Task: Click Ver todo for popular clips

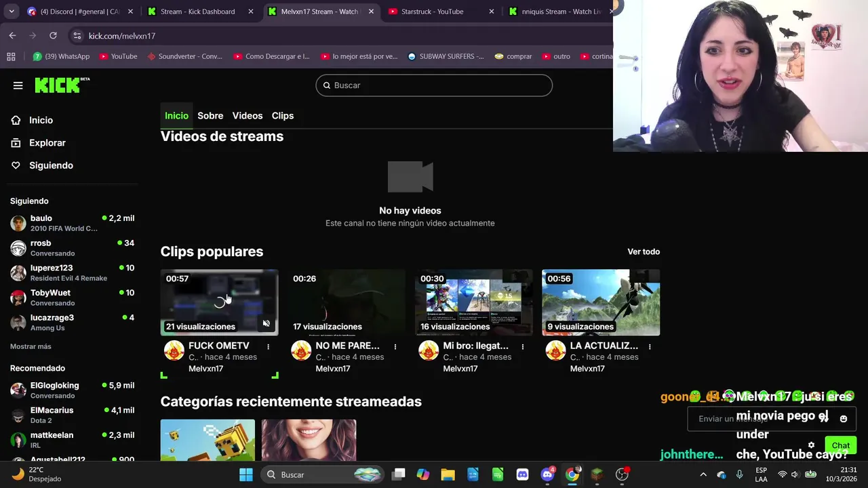Action: tap(644, 251)
